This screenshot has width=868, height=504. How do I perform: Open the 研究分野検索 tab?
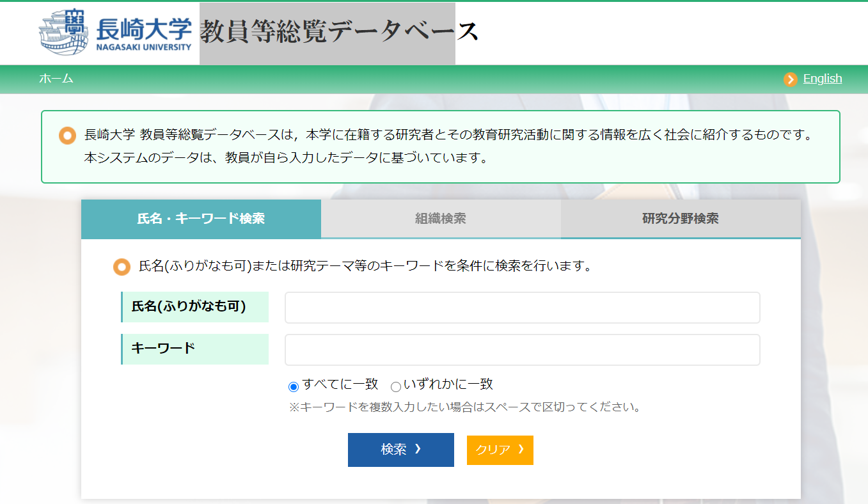coord(680,219)
